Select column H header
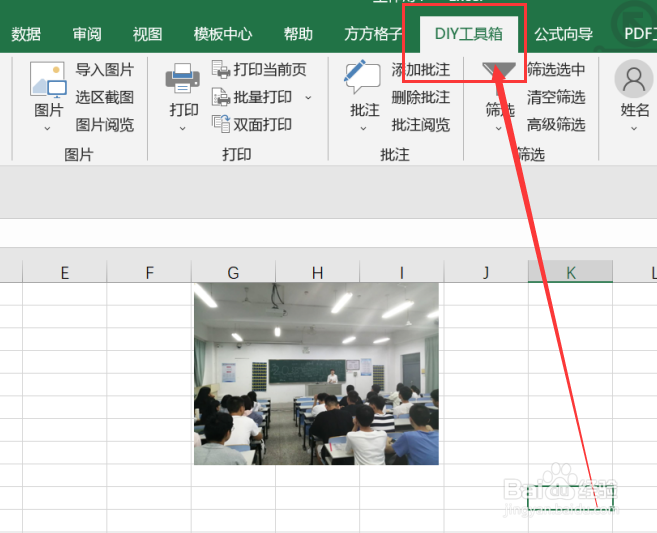 tap(318, 272)
